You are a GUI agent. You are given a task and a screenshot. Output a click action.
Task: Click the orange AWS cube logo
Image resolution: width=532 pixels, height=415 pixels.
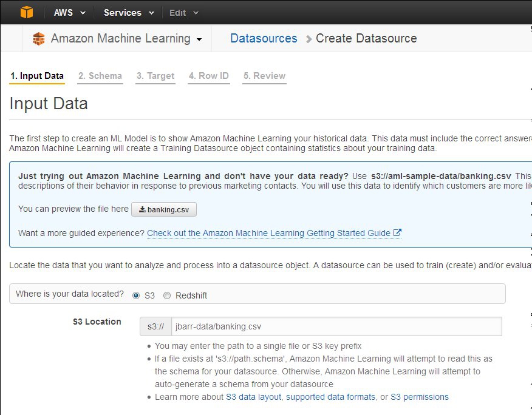click(27, 13)
